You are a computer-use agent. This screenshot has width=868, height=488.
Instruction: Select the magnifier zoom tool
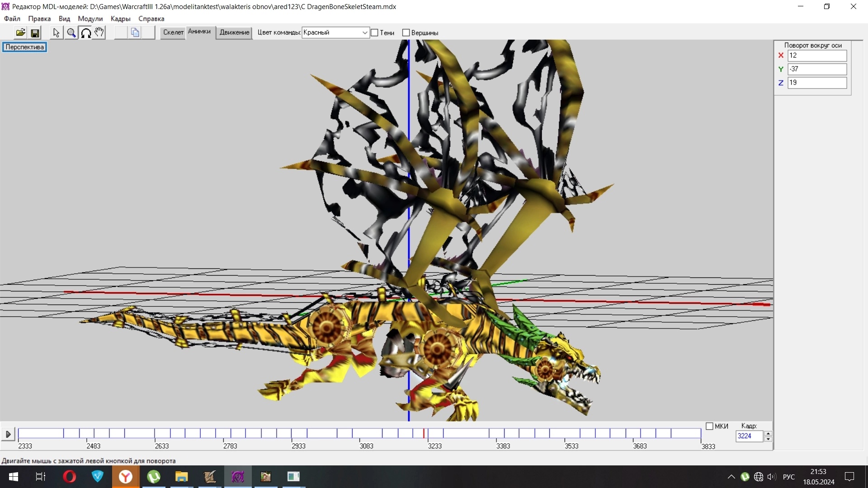71,33
